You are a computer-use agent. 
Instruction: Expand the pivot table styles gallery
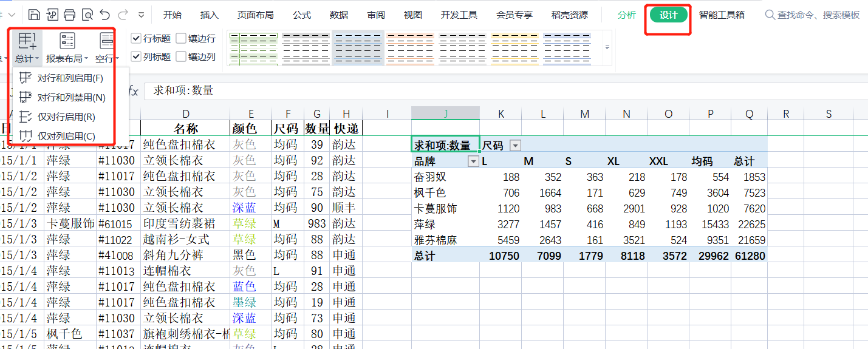607,47
